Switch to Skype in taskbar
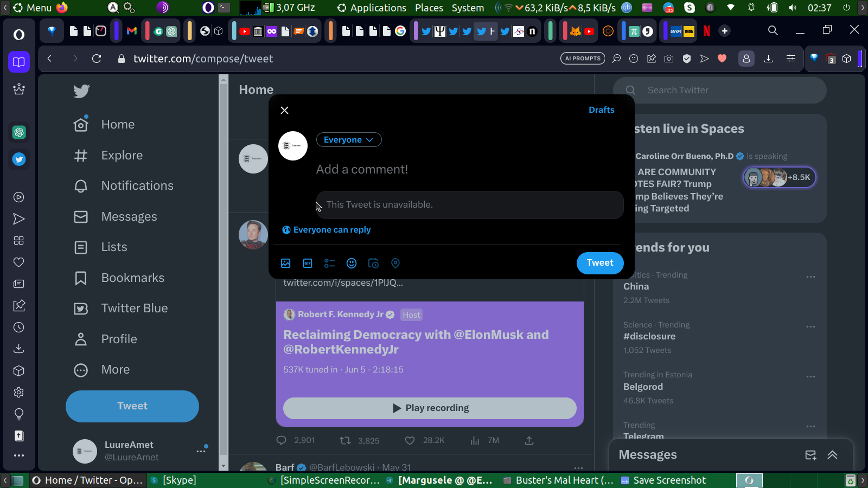The width and height of the screenshot is (868, 488). (x=173, y=480)
